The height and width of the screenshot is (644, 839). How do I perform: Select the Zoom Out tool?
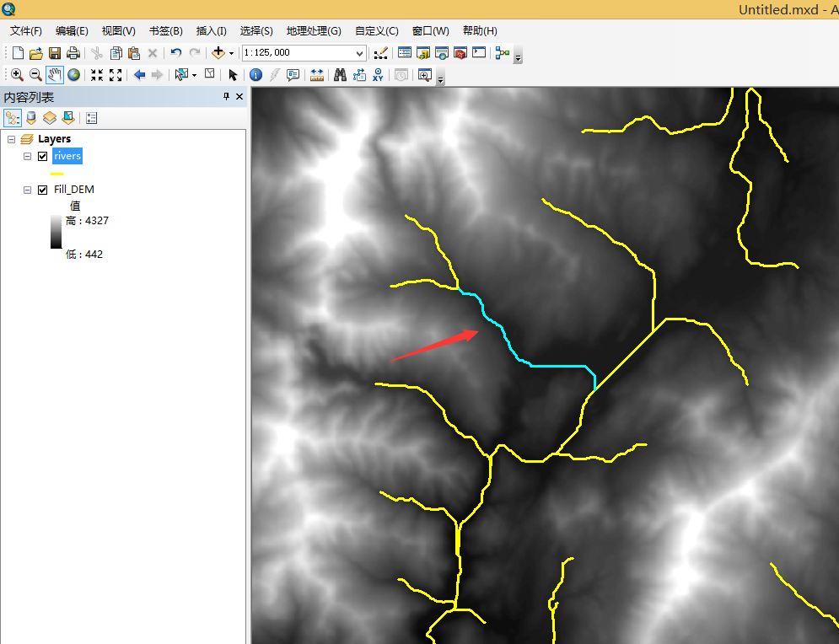click(36, 75)
